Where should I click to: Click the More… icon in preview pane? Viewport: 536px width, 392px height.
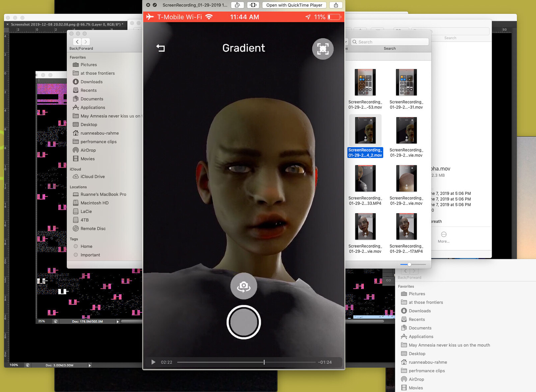point(444,234)
